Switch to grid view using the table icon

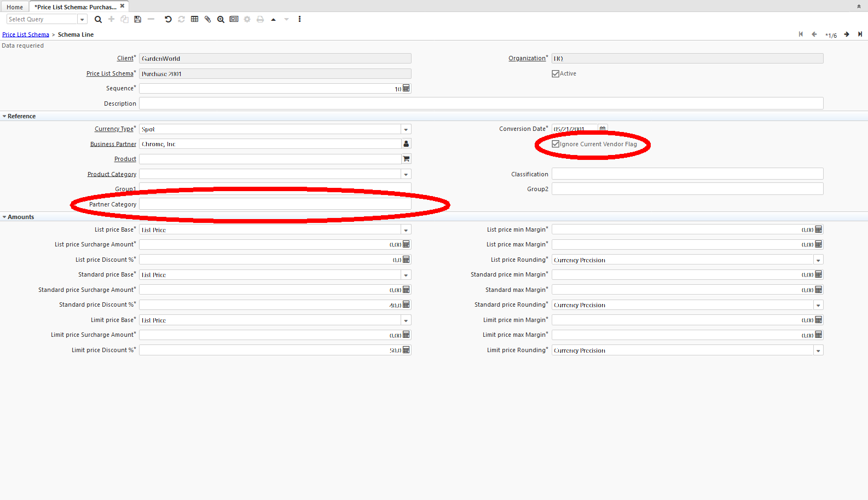(x=194, y=19)
